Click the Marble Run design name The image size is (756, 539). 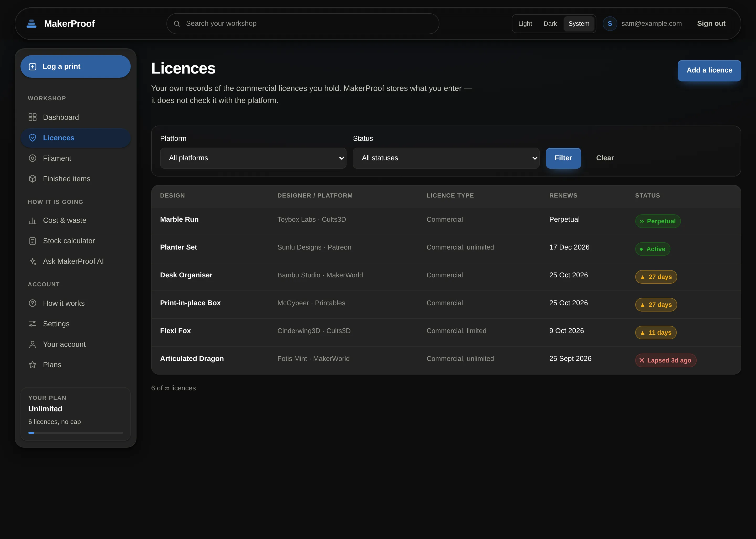(179, 219)
